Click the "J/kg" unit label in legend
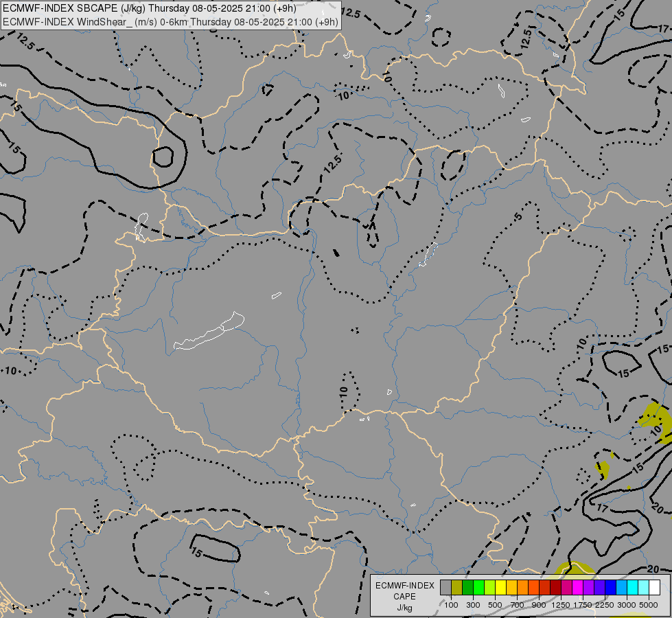 [404, 608]
